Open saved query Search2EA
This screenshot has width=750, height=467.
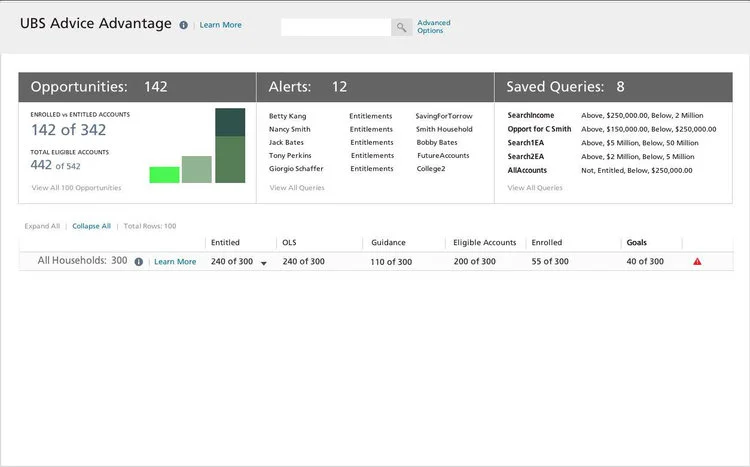(x=526, y=156)
